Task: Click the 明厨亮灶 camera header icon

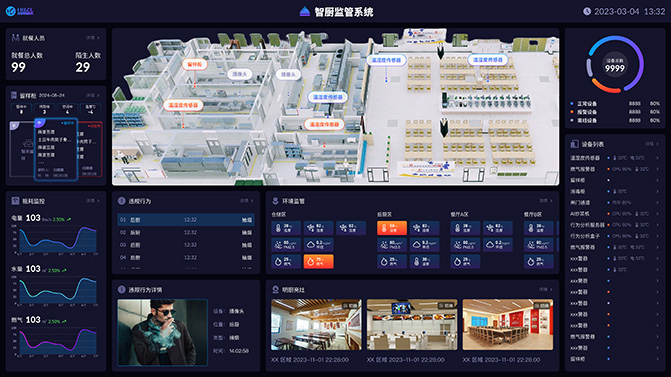Action: click(276, 290)
